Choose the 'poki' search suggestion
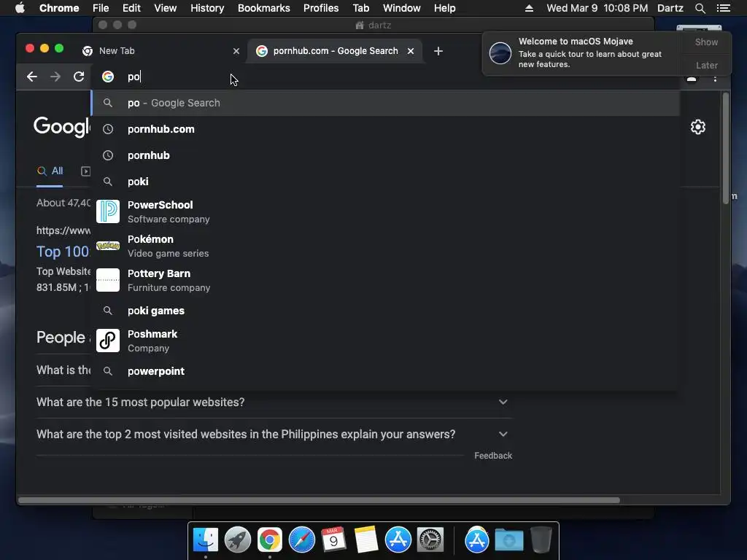This screenshot has width=747, height=560. click(x=385, y=182)
